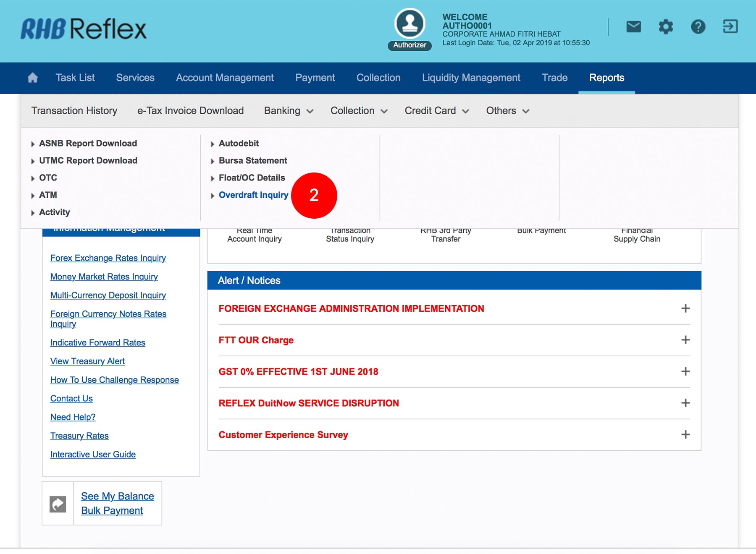Click the See My Balance link
Screen dimensions: 756x554
click(118, 496)
